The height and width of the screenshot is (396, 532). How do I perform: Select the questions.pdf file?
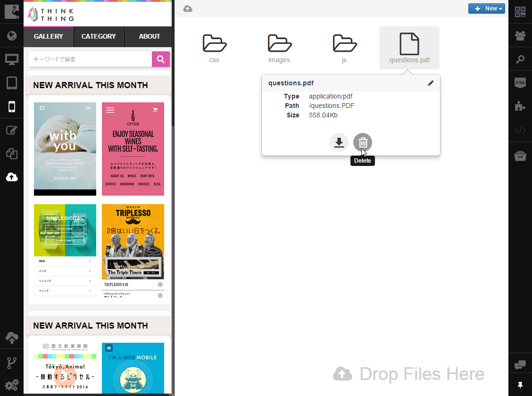coord(409,48)
